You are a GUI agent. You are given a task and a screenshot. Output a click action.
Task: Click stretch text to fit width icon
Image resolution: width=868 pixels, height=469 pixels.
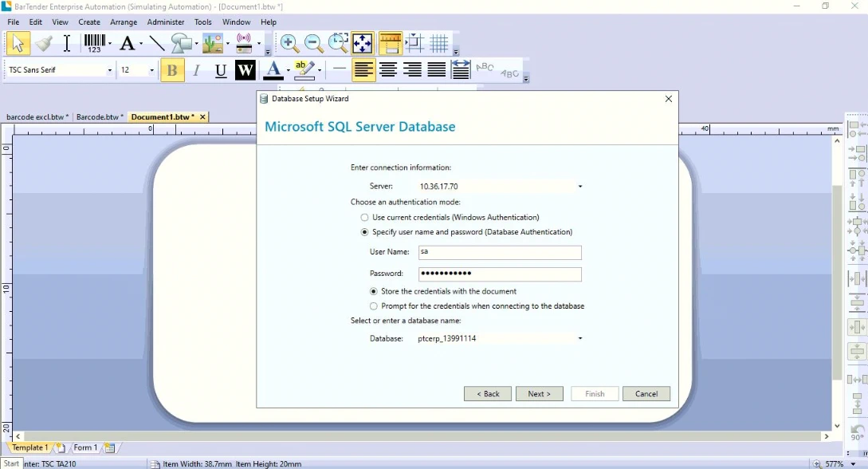pos(461,70)
